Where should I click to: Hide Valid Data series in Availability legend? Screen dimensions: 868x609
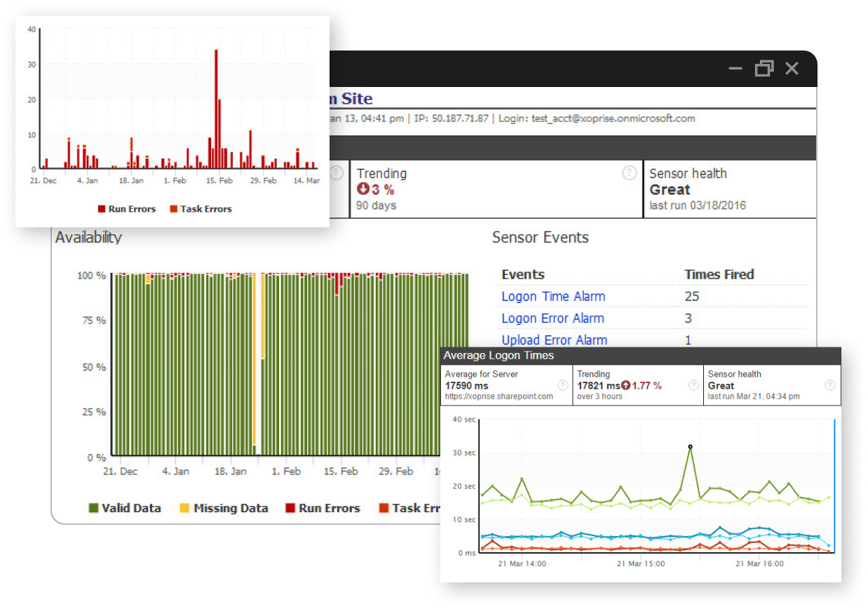click(125, 508)
